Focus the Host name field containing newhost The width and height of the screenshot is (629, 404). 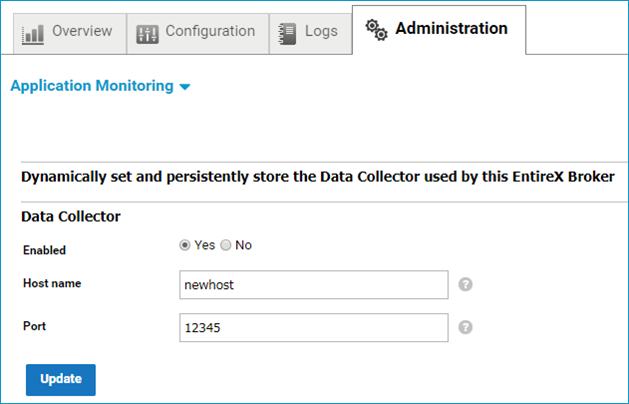314,285
